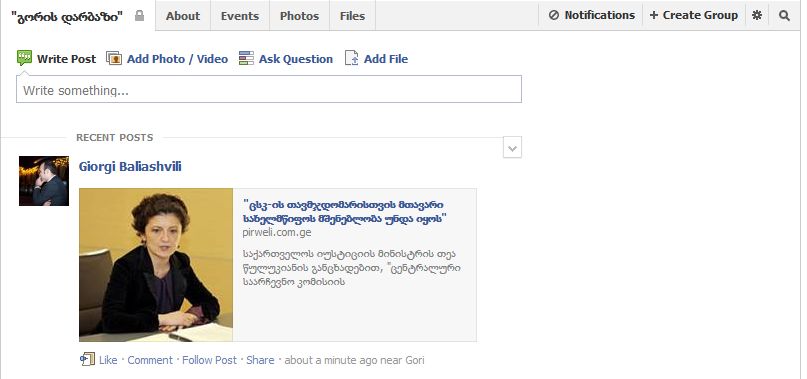807x379 pixels.
Task: Click the icon next to the Like link
Action: click(87, 359)
